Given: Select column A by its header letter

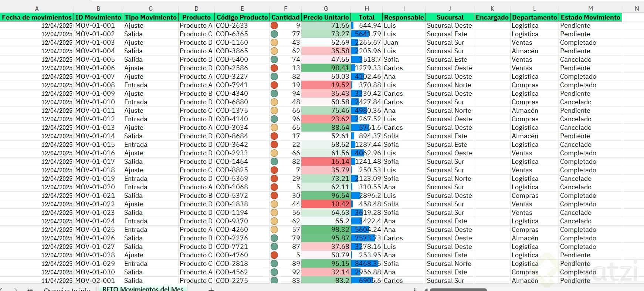Looking at the screenshot, I should 37,9.
